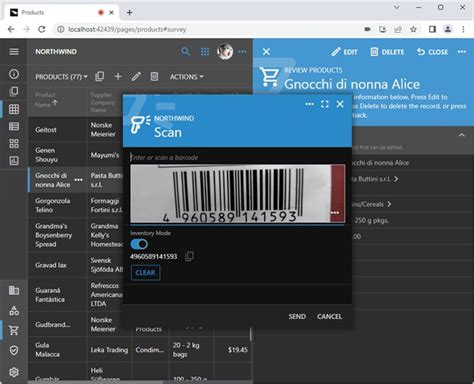
Task: Click the Leka Trading supplier cell
Action: point(109,350)
